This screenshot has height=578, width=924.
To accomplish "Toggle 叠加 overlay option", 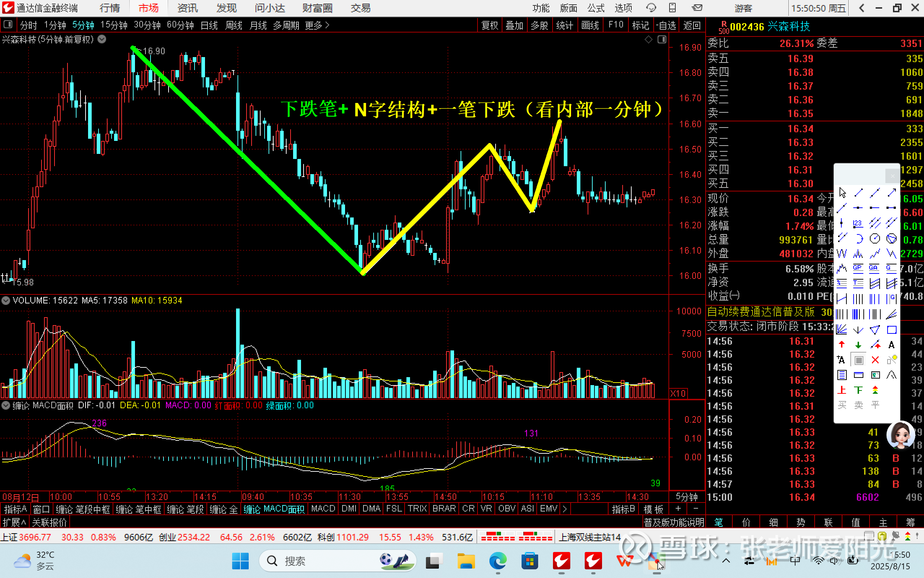I will click(x=514, y=25).
